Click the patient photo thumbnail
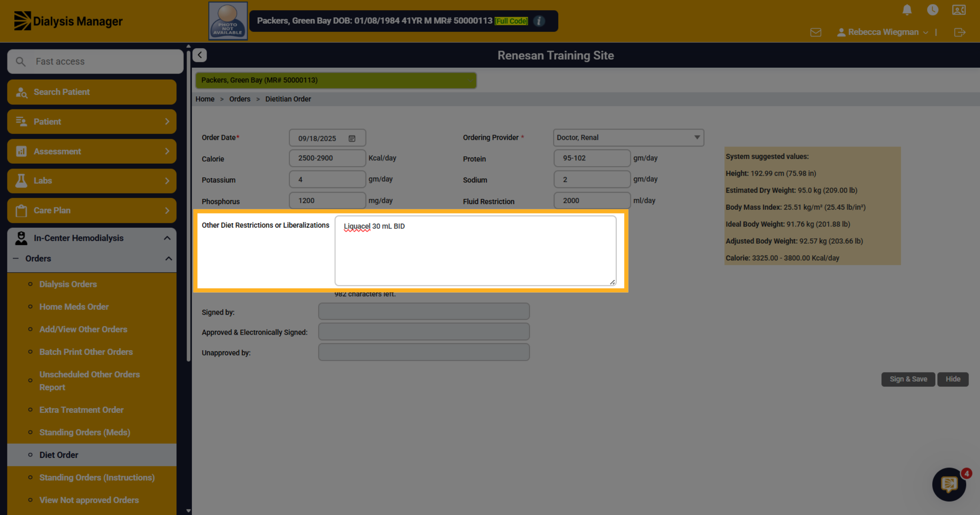 (x=228, y=21)
